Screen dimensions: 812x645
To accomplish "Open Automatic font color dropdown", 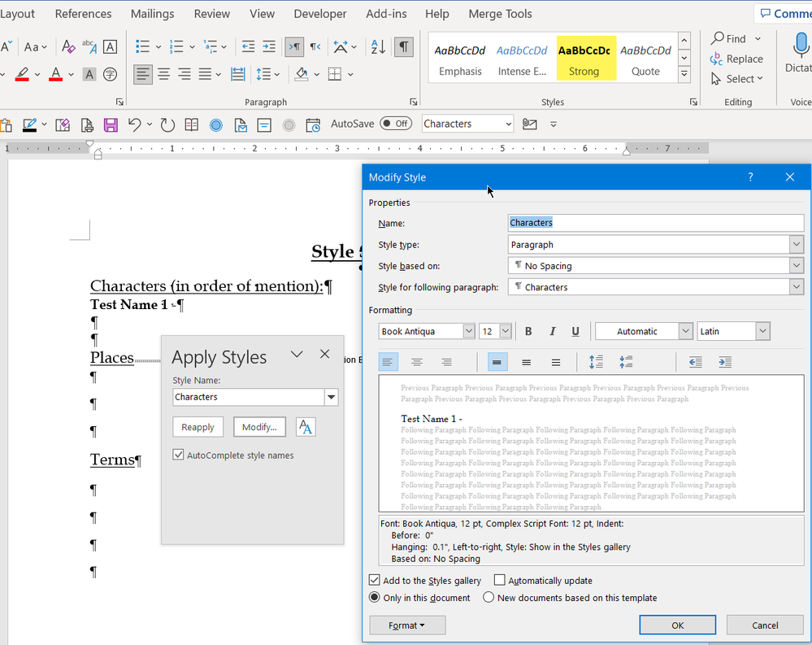I will [686, 331].
